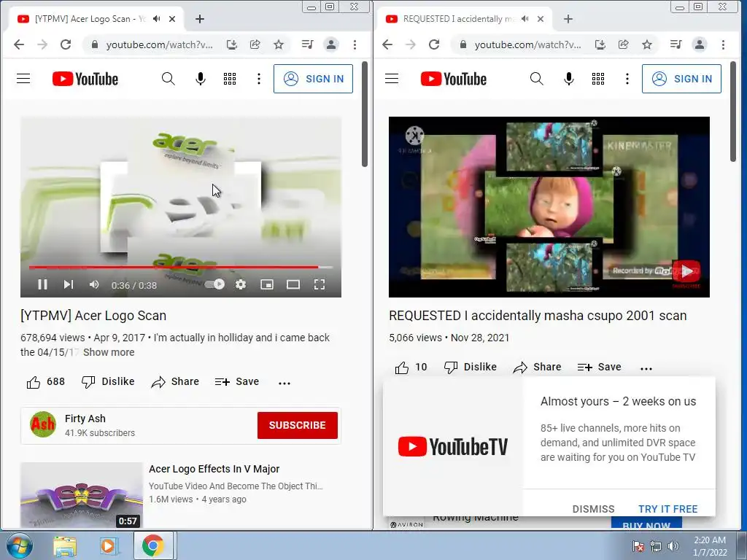
Task: Start voice search in right YouTube window
Action: 569,79
